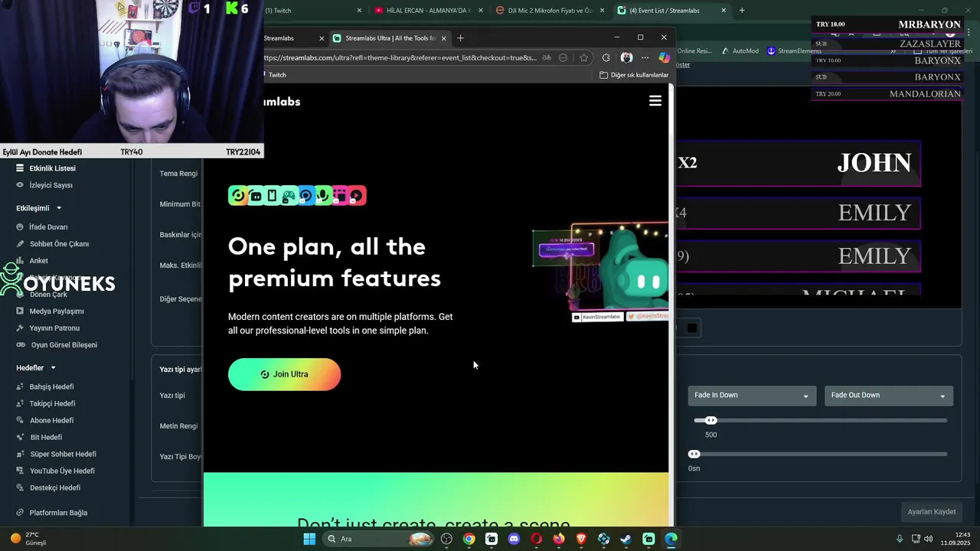Open Edge settings three-dot menu

pyautogui.click(x=645, y=57)
